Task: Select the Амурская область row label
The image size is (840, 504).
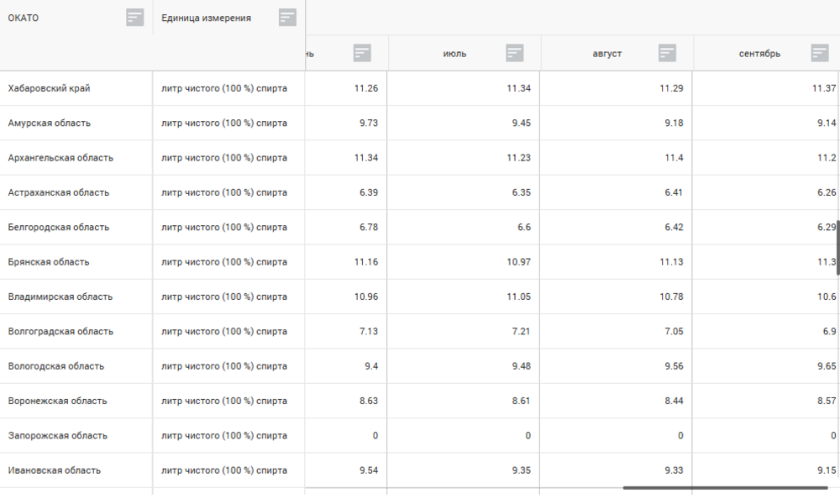Action: [x=49, y=123]
